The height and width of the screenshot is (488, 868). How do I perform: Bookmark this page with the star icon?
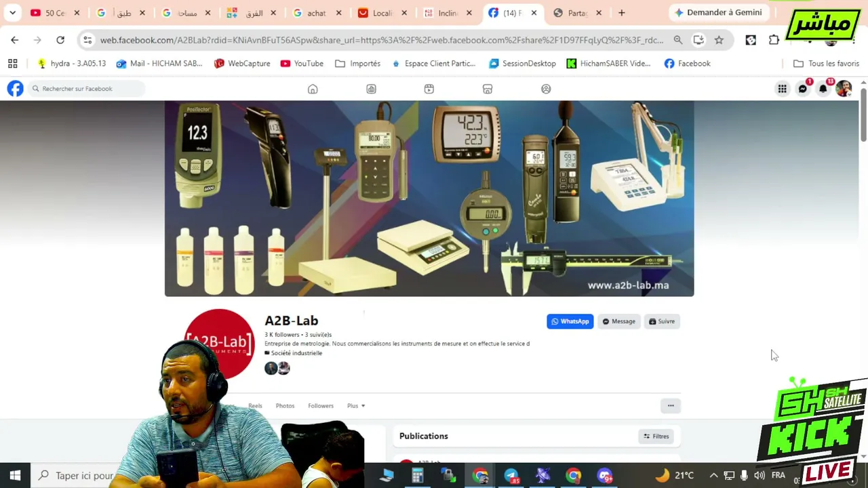[719, 40]
